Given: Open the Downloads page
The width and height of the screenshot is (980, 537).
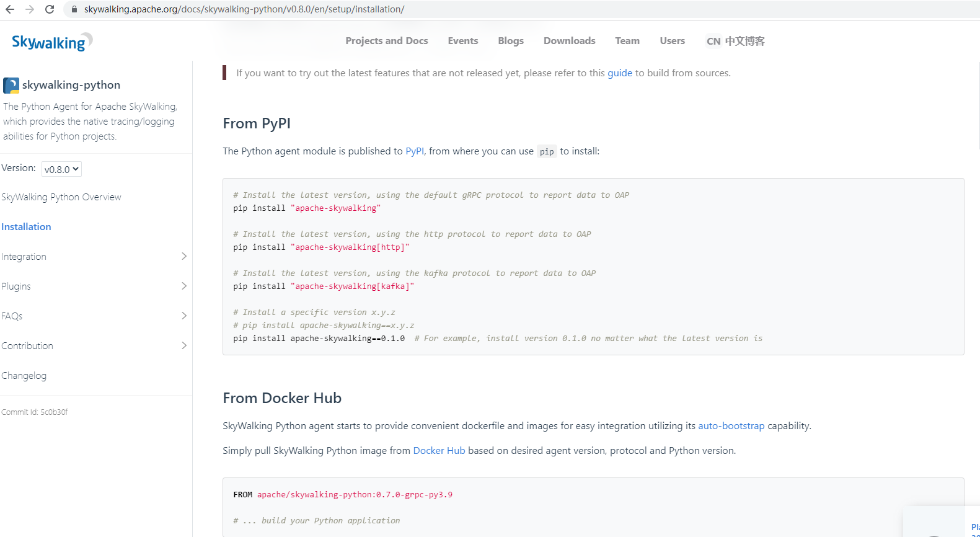Looking at the screenshot, I should pos(569,41).
